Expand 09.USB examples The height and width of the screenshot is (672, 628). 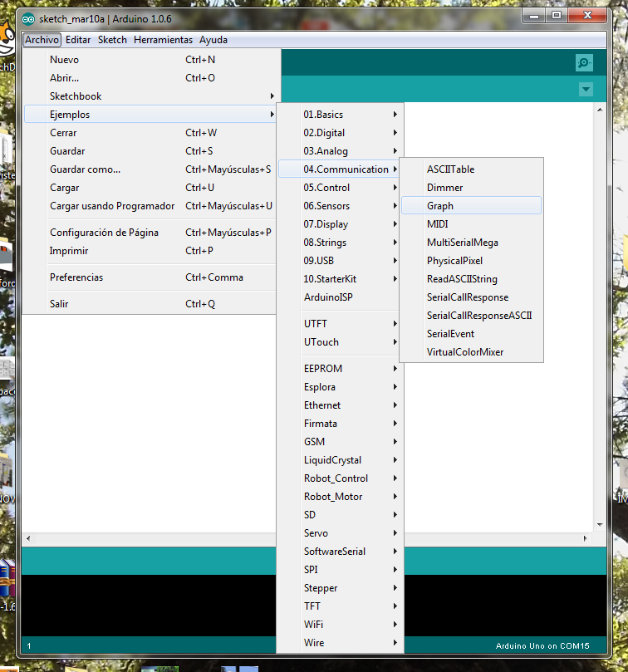(x=340, y=261)
